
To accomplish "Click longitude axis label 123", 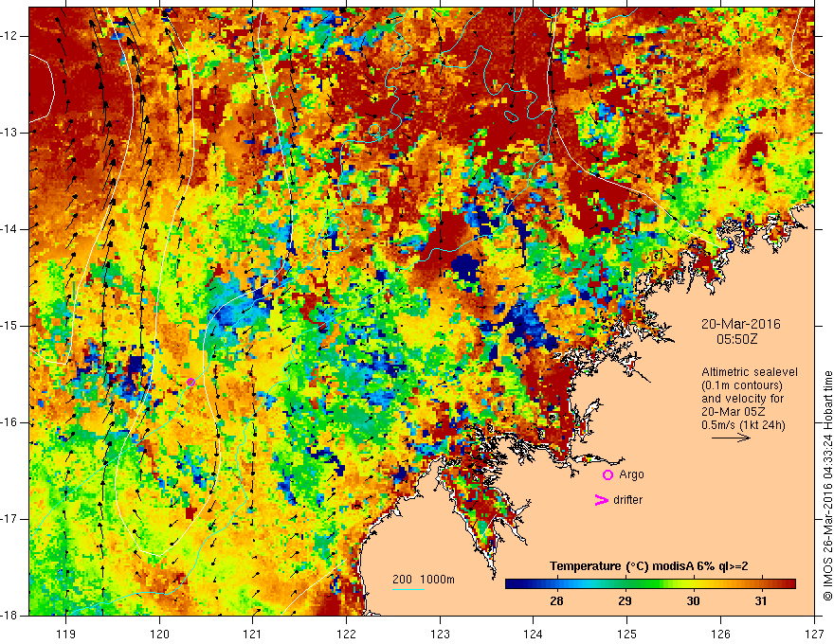I will point(440,634).
